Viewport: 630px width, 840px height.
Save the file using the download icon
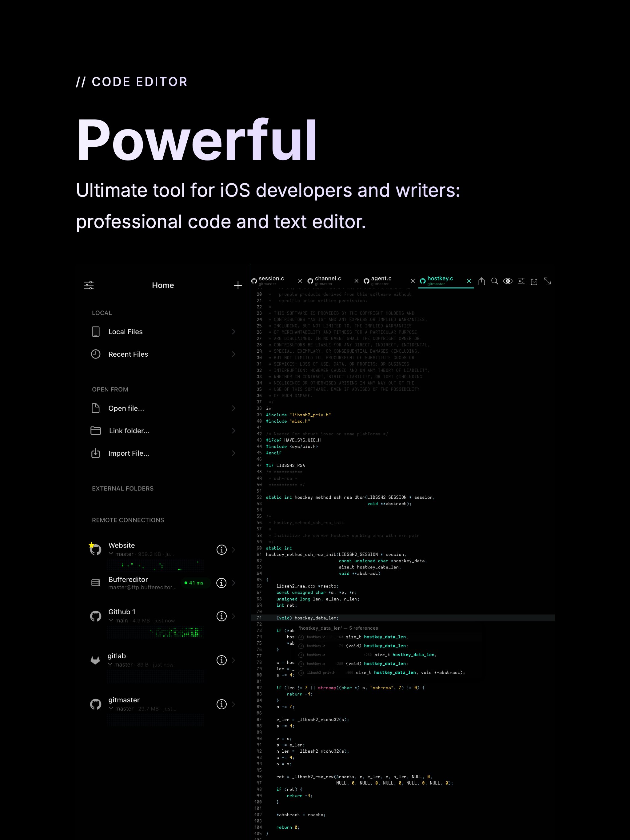pyautogui.click(x=534, y=281)
